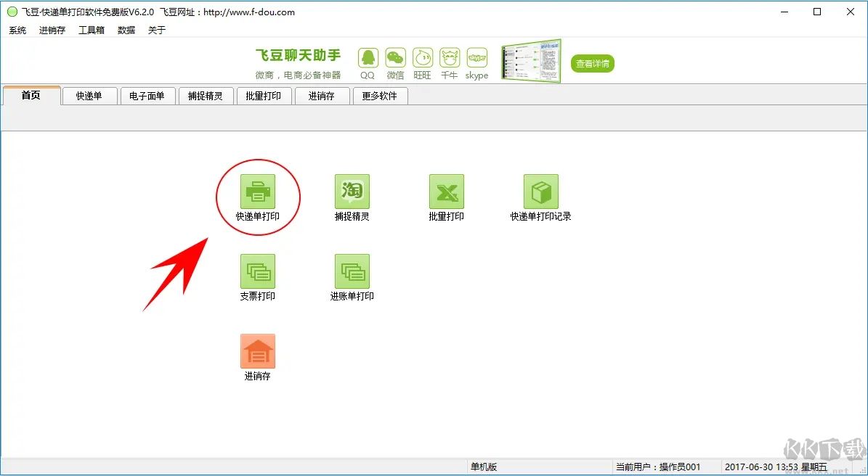Click the 微商，电商必备神器 slogan text
The height and width of the screenshot is (476, 868).
tap(298, 75)
